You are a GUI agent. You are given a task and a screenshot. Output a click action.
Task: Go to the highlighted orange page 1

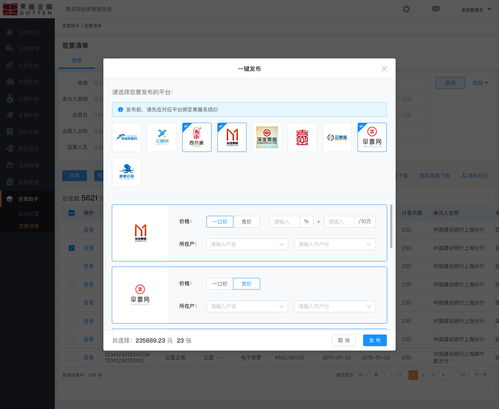click(413, 375)
